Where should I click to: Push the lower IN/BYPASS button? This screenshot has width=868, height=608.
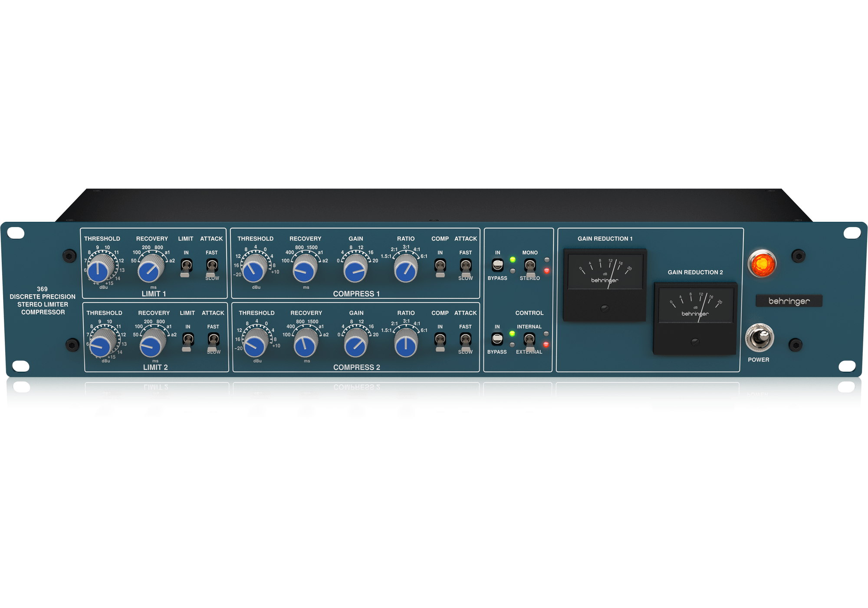[497, 338]
